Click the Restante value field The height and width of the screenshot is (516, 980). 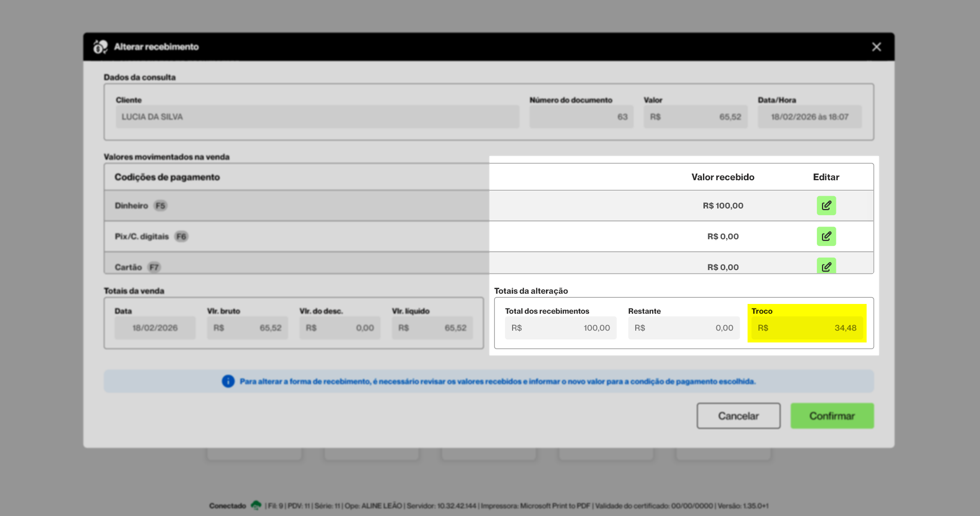coord(683,328)
